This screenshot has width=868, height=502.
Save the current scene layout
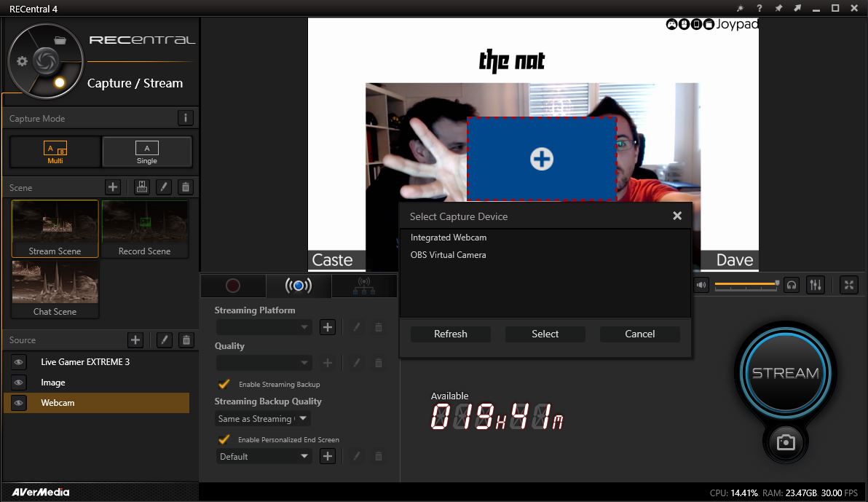click(x=142, y=187)
